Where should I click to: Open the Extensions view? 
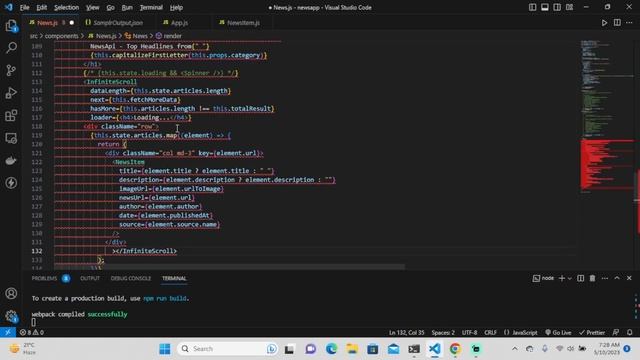[11, 116]
